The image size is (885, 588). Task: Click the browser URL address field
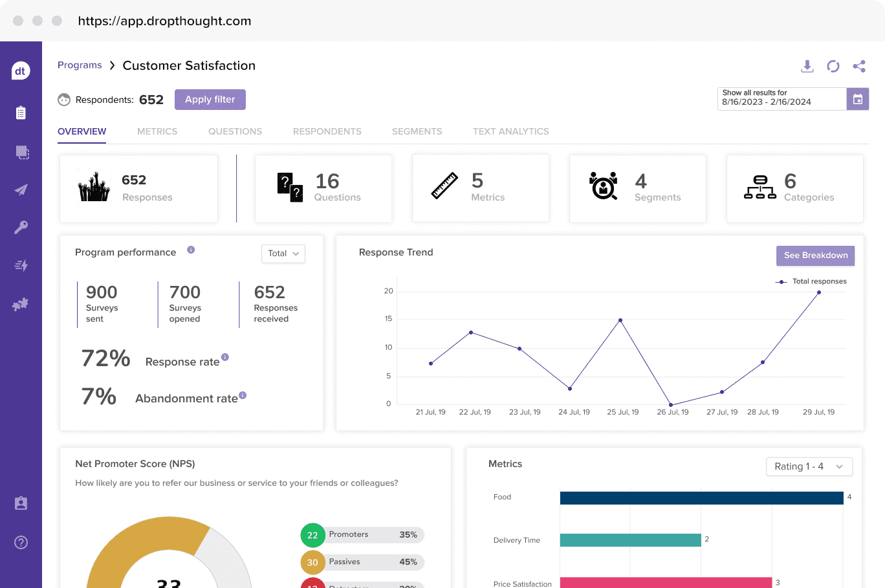(165, 21)
